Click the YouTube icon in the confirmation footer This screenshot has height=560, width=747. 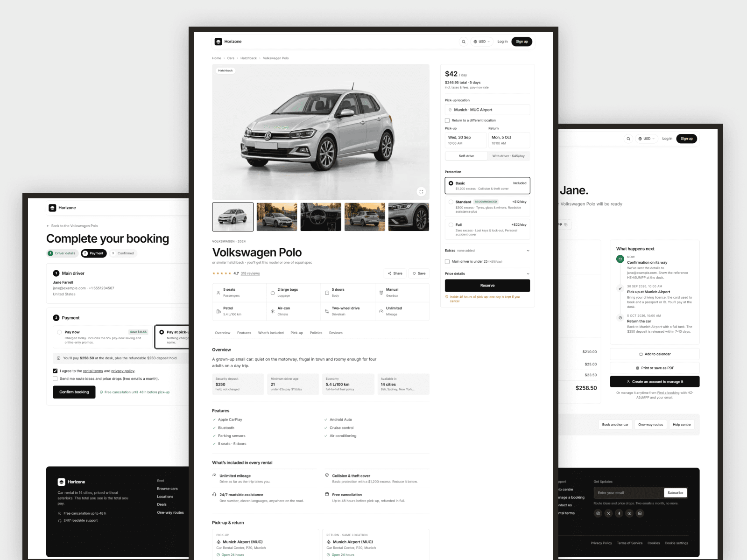coord(629,513)
